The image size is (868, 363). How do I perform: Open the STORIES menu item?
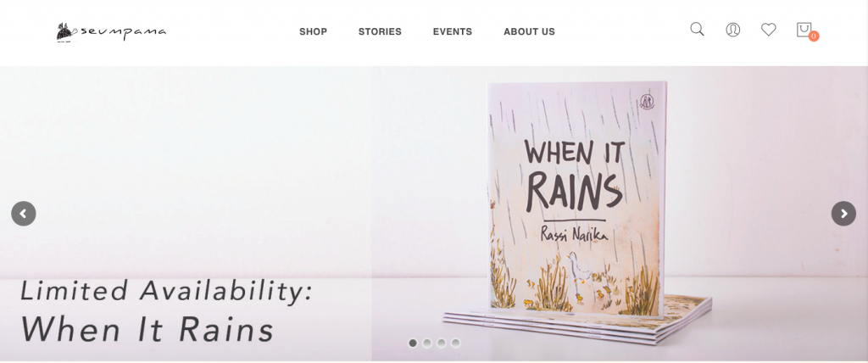[x=380, y=32]
